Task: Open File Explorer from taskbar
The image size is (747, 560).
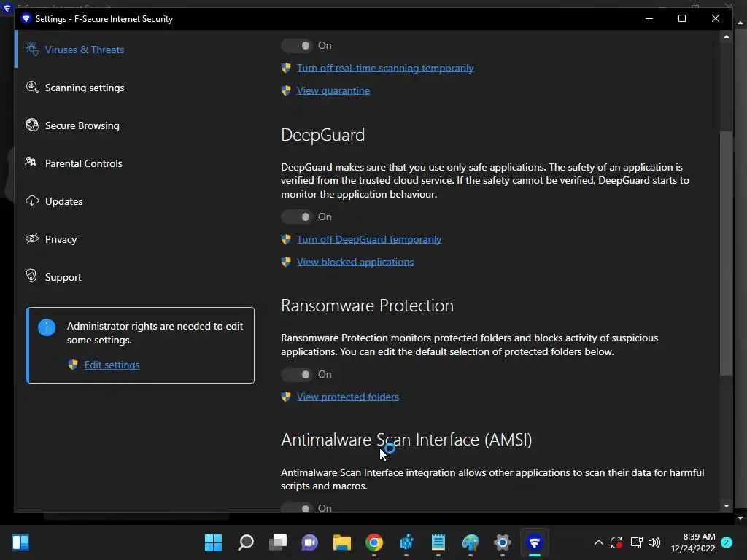Action: (x=342, y=542)
